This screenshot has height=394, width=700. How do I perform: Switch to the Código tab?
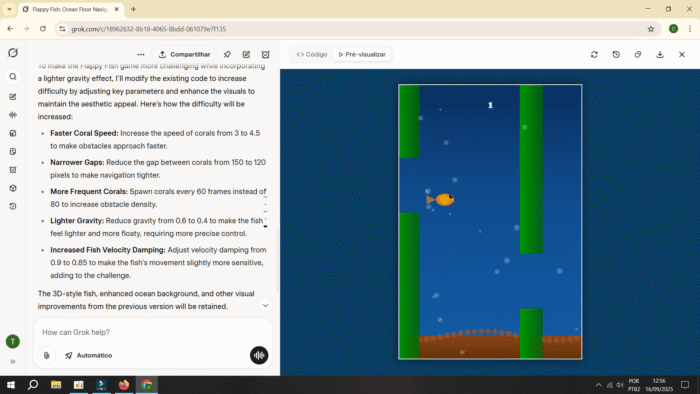(x=312, y=54)
